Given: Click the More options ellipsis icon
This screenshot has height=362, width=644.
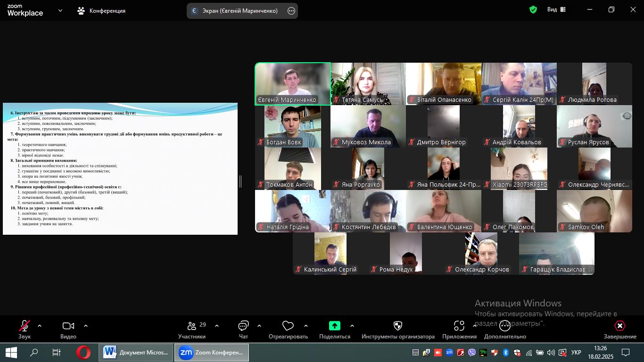Looking at the screenshot, I should [x=505, y=326].
